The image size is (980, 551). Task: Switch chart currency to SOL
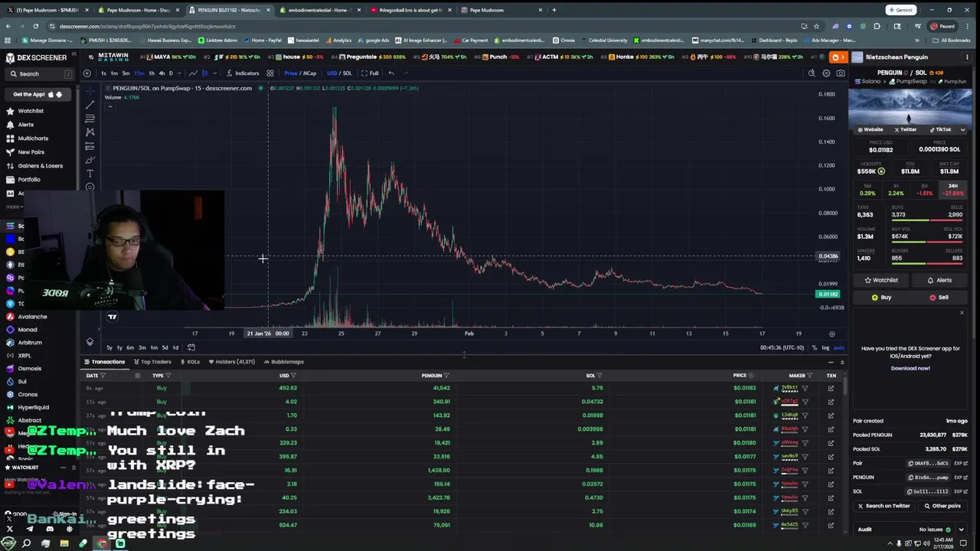(347, 73)
